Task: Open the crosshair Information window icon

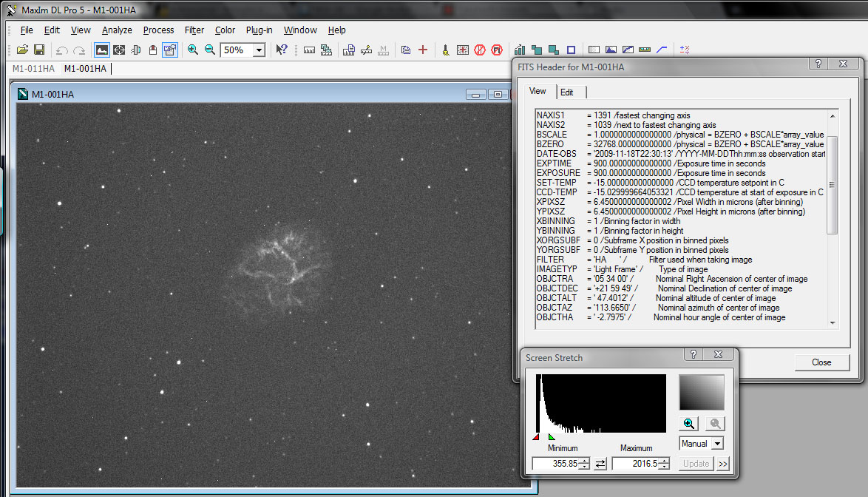Action: pyautogui.click(x=119, y=50)
